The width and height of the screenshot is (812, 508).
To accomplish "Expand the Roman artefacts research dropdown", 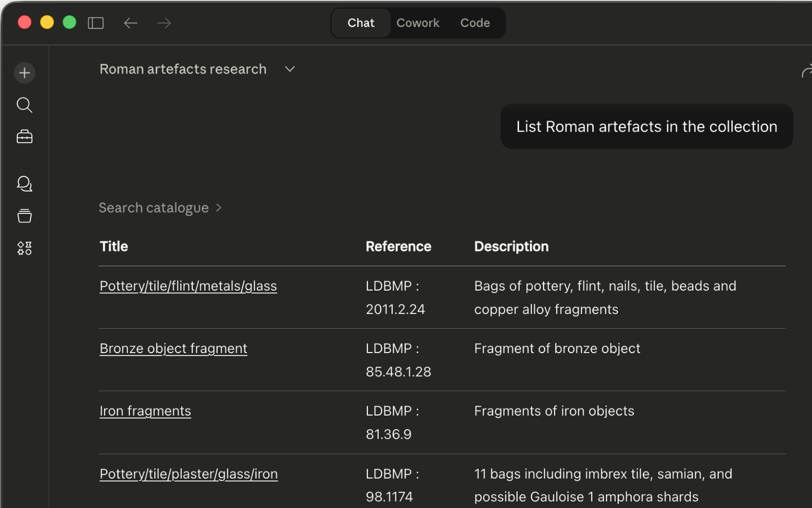I will coord(290,69).
